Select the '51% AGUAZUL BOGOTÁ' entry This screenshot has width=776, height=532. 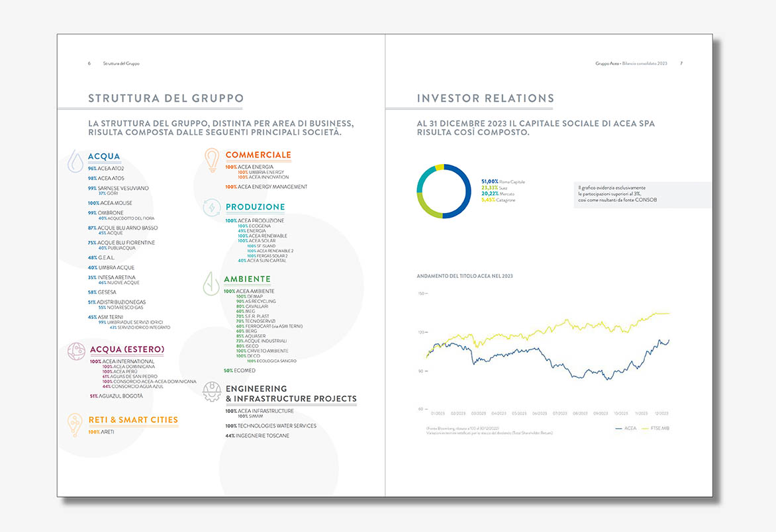pos(117,396)
